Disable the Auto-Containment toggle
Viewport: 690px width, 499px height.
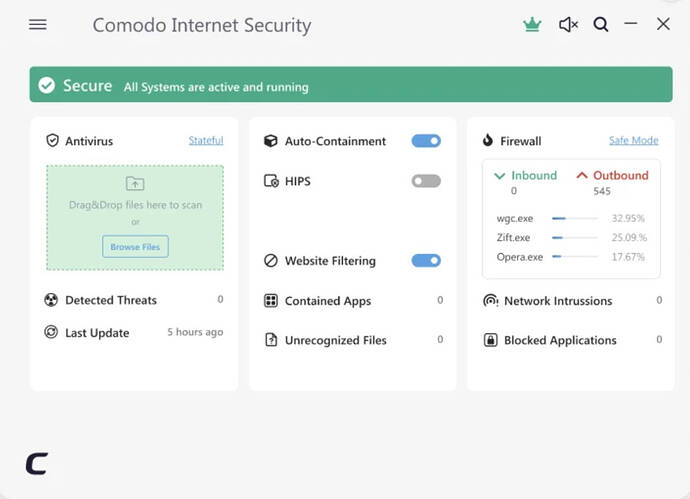(426, 141)
